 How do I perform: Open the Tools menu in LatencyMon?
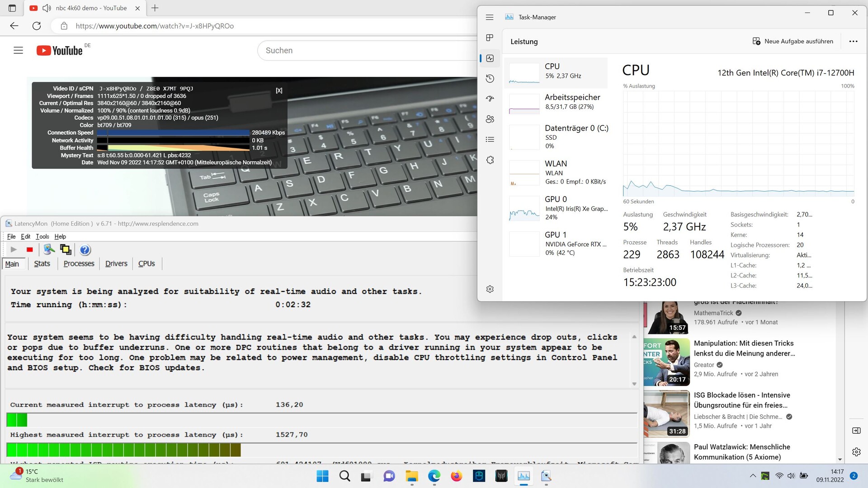(x=42, y=236)
